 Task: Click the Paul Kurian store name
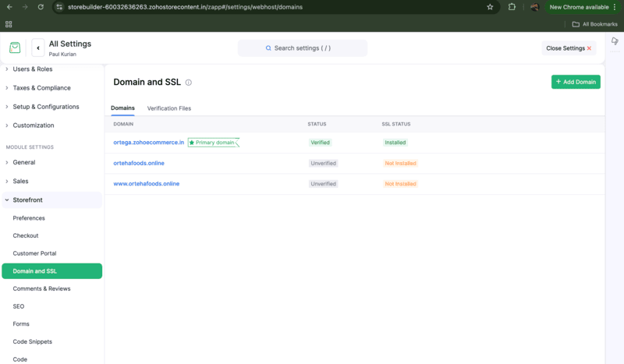click(x=62, y=54)
